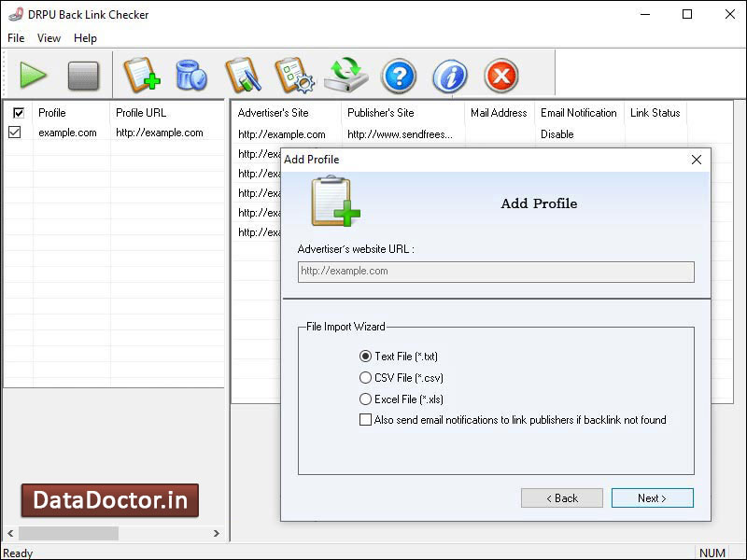
Task: Click the Back button in Add Profile
Action: pos(562,497)
